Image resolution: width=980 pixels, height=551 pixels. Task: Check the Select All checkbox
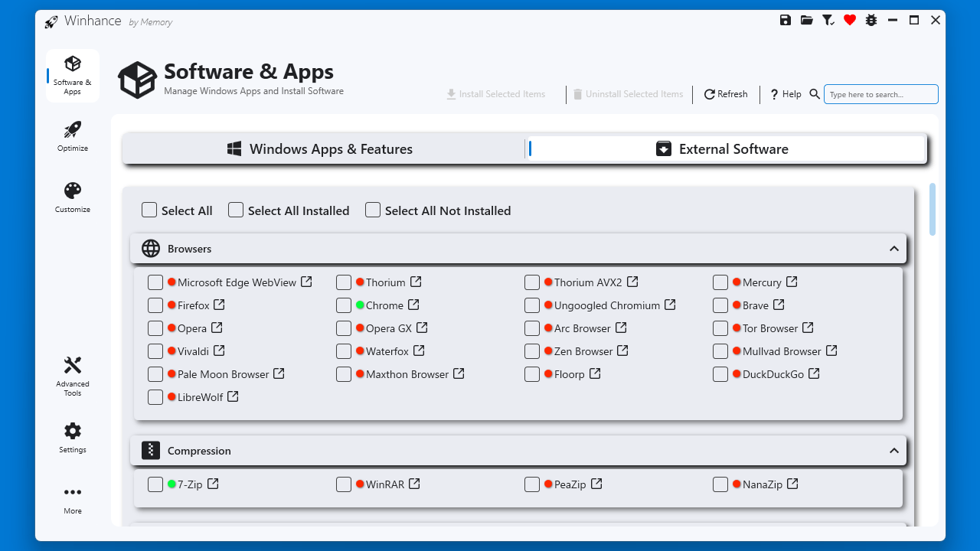click(149, 210)
